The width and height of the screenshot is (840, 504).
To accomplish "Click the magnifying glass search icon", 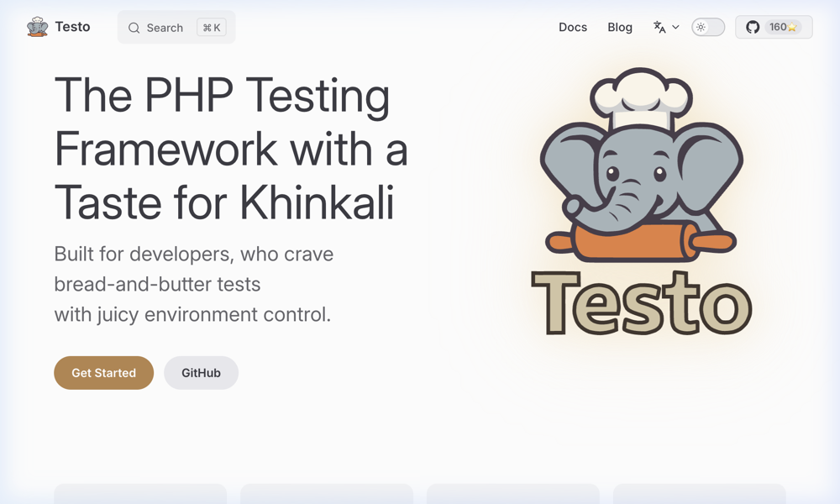I will [x=134, y=28].
